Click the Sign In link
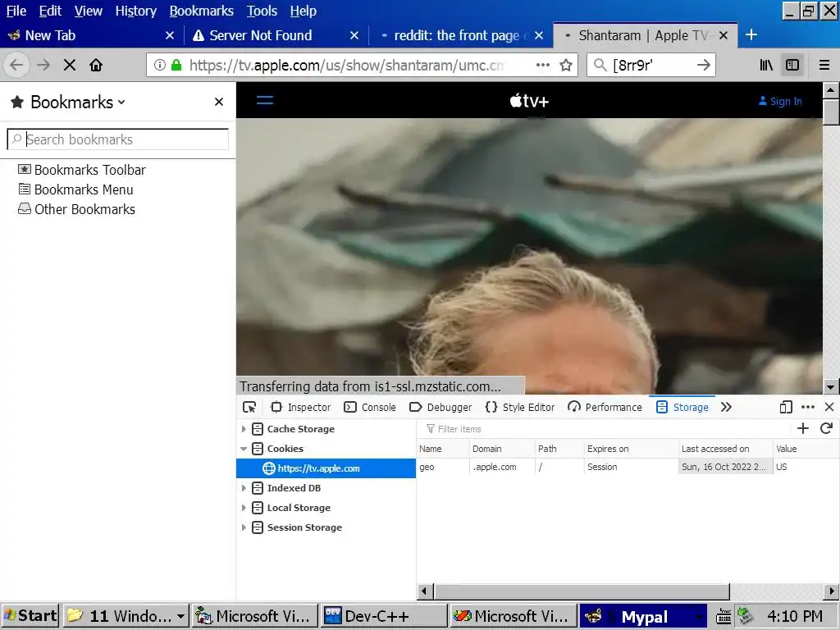840x630 pixels. click(780, 101)
